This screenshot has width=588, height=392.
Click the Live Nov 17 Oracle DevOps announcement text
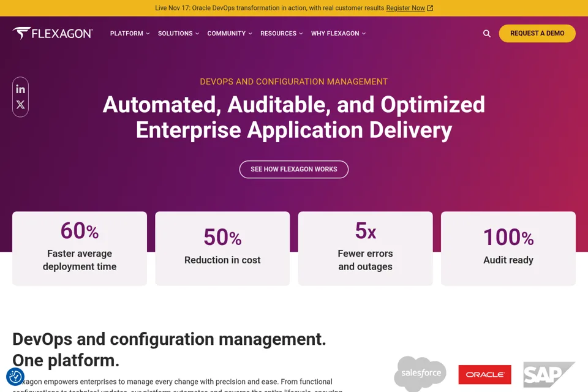point(269,8)
